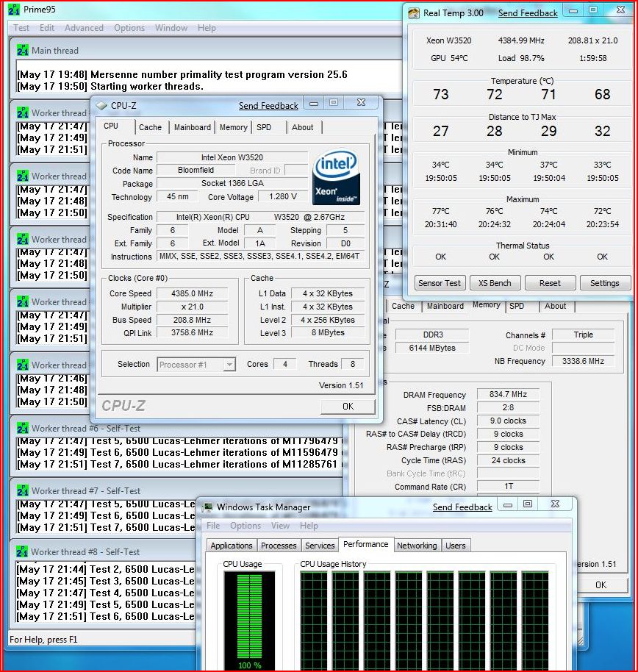Image resolution: width=638 pixels, height=672 pixels.
Task: Close the Real Temp window
Action: coord(620,10)
